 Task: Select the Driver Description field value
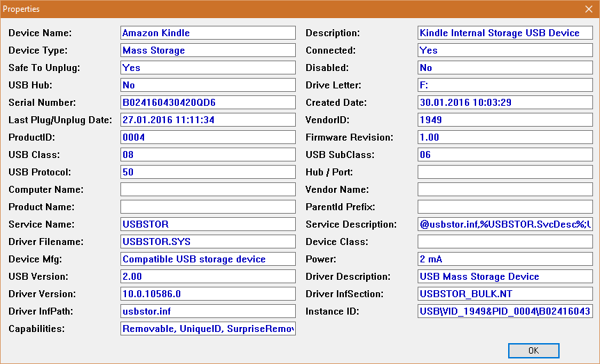[x=505, y=277]
